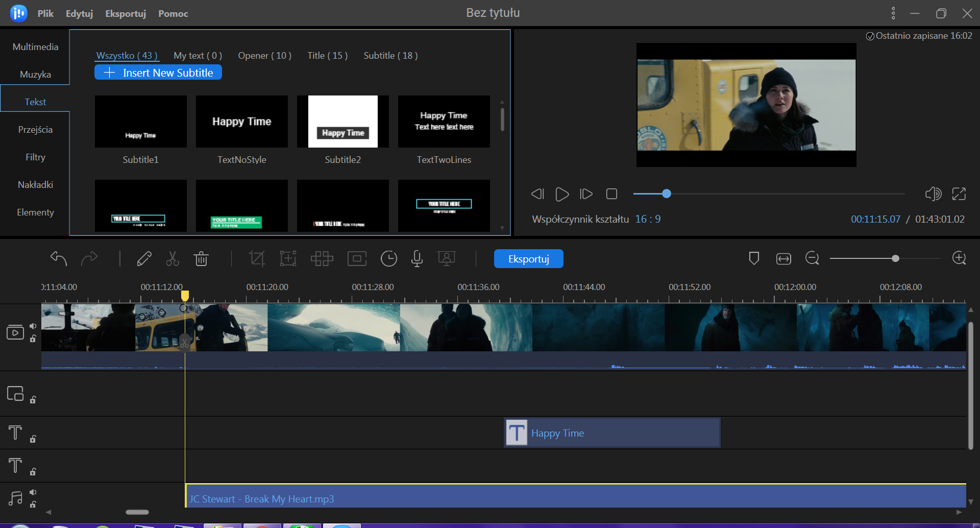
Task: Step to next frame in preview
Action: coord(586,194)
